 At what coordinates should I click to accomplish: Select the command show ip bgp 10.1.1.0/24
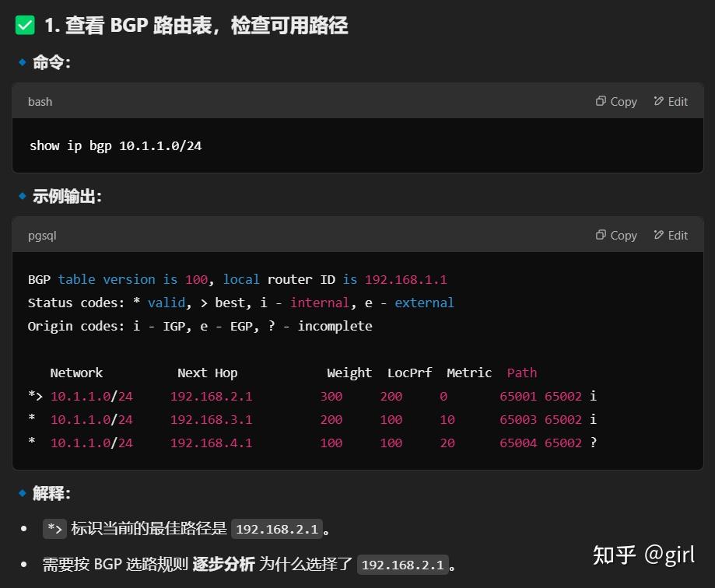coord(115,145)
